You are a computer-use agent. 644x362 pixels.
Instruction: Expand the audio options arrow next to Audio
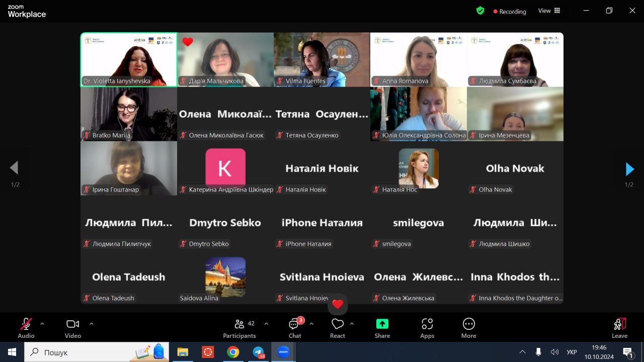pos(42,324)
